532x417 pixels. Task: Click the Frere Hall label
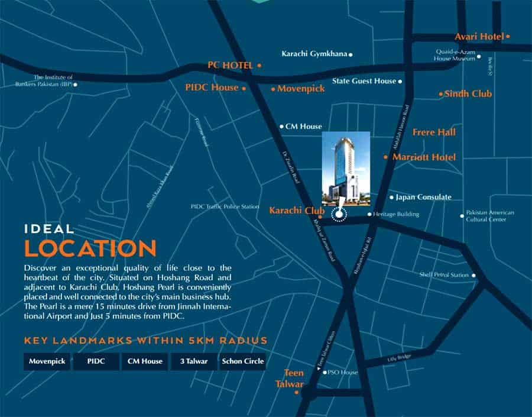[434, 132]
